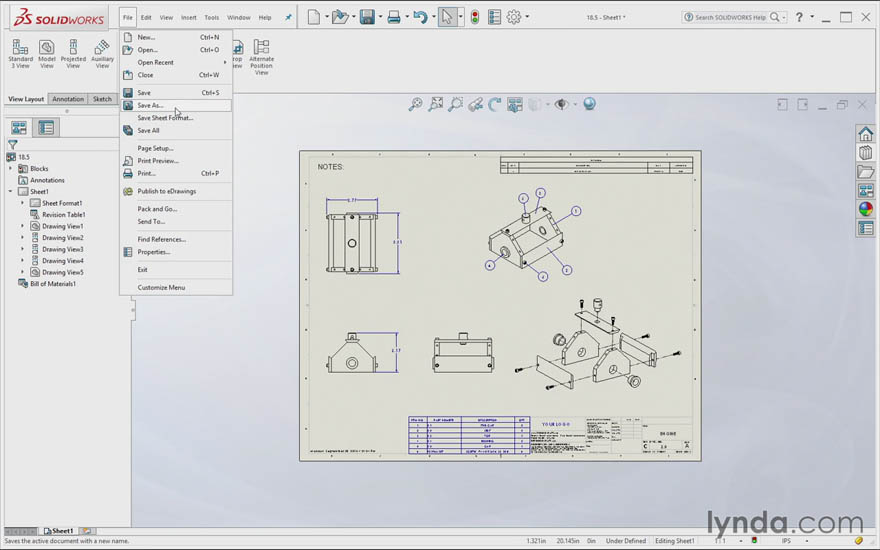Screen dimensions: 880x550
Task: Select Annotations tree item
Action: click(42, 180)
